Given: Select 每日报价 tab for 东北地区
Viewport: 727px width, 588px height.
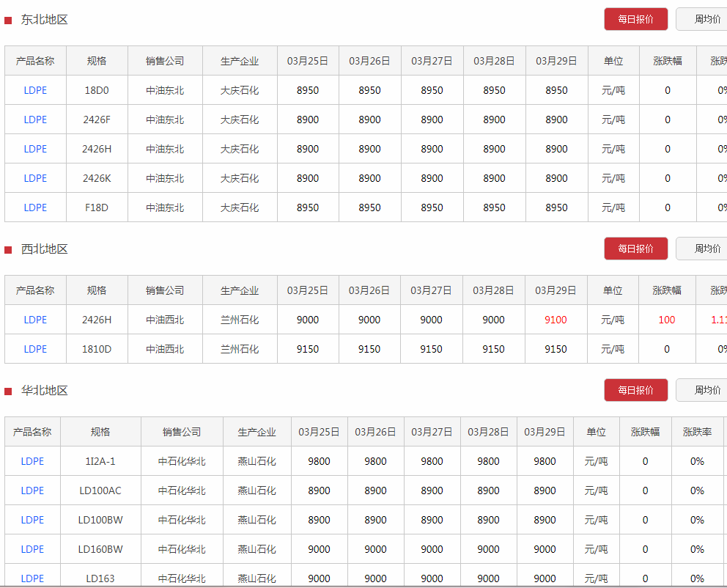Looking at the screenshot, I should coord(635,19).
